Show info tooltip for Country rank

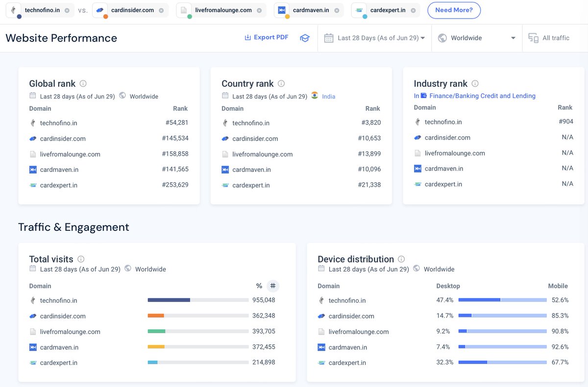(x=281, y=84)
